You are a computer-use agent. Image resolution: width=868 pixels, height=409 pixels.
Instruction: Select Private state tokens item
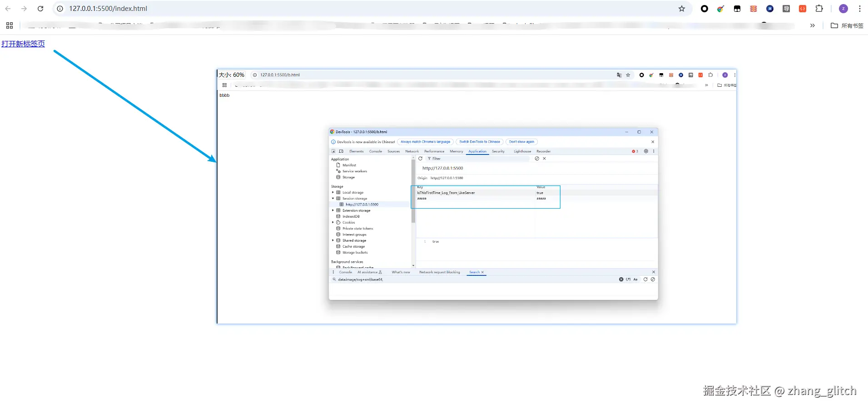357,229
